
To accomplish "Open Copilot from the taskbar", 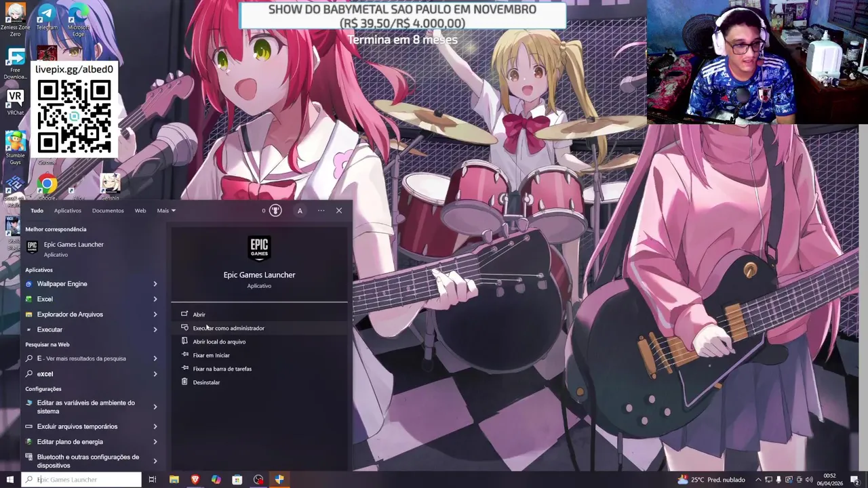I will point(216,479).
